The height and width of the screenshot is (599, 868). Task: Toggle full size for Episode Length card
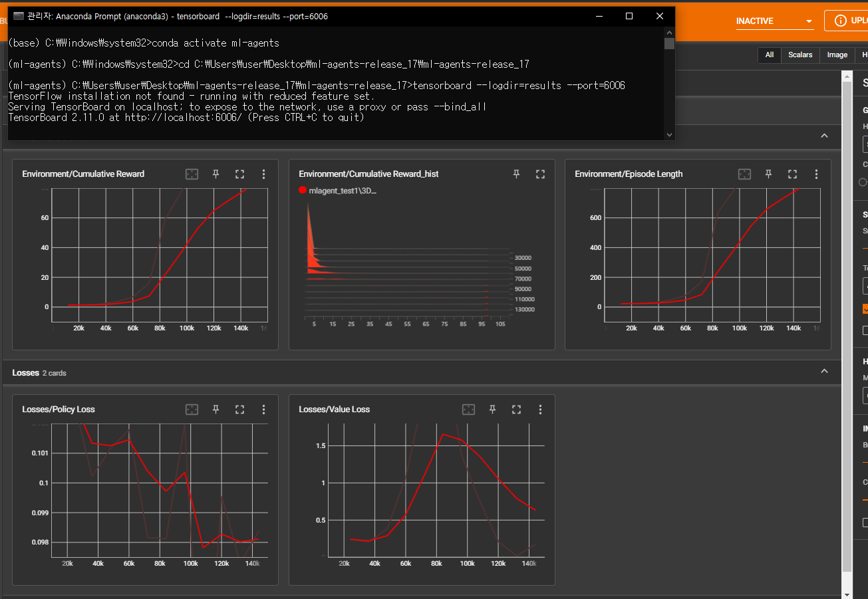[792, 174]
